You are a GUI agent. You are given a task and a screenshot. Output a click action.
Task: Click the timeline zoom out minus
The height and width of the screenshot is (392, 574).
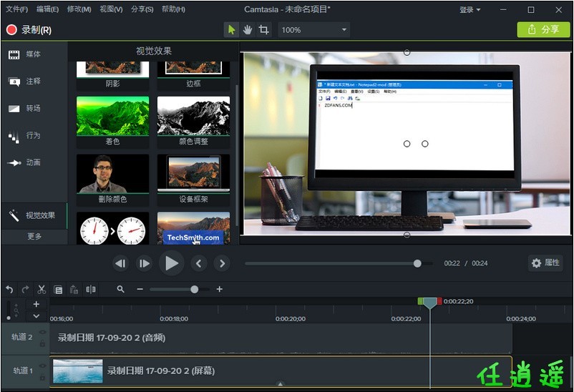[140, 290]
